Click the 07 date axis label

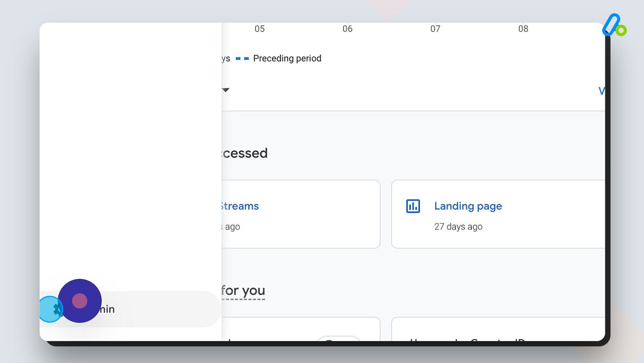point(435,29)
